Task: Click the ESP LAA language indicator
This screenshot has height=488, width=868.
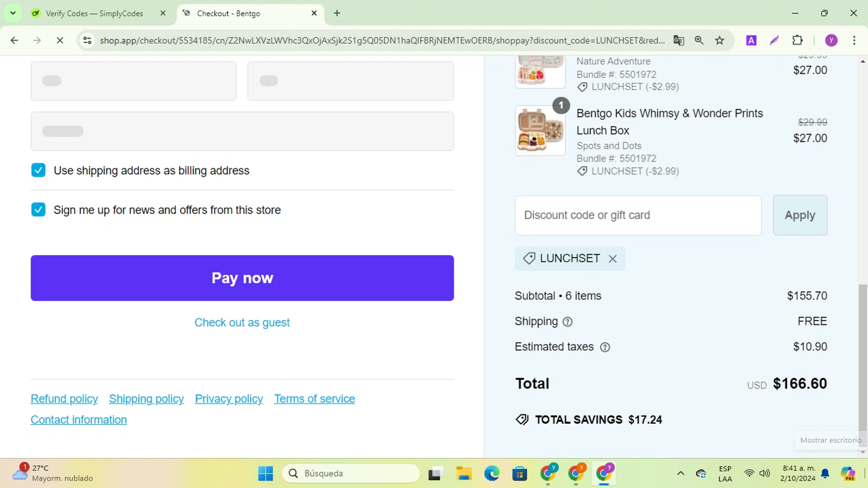Action: (725, 474)
